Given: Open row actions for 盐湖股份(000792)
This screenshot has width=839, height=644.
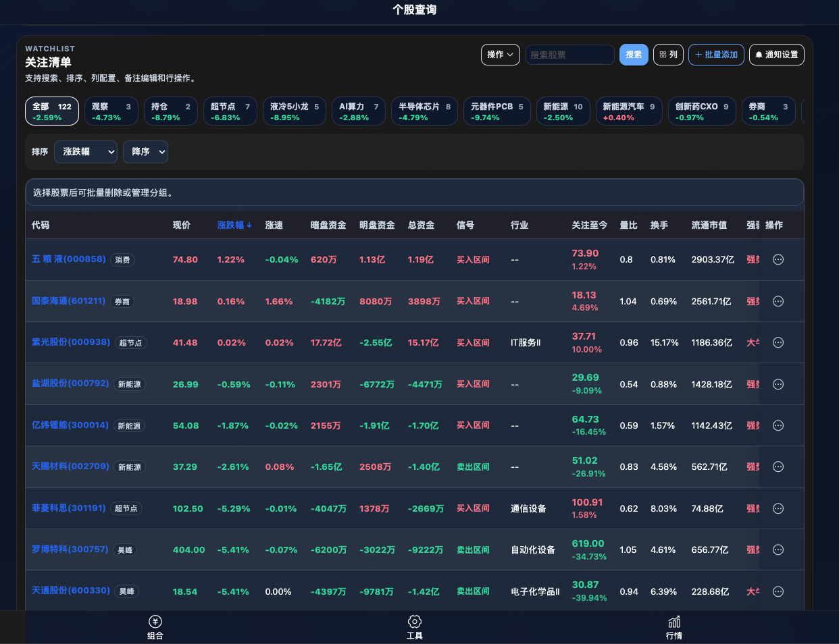Looking at the screenshot, I should (778, 384).
